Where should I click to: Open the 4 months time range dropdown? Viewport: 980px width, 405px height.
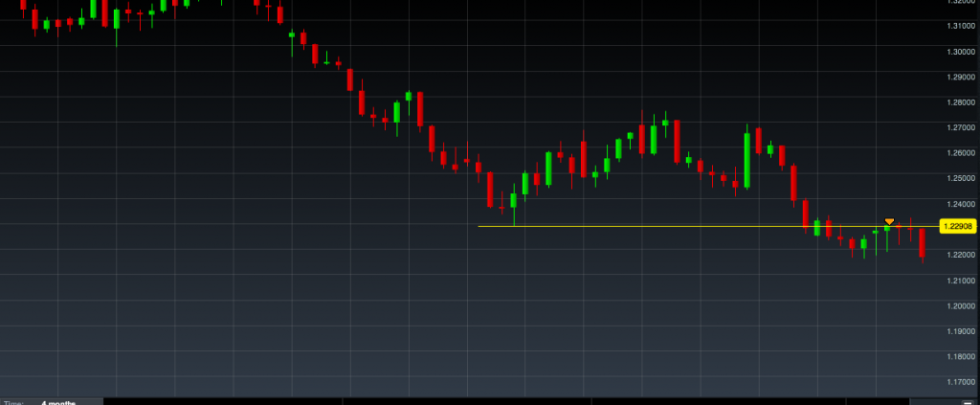point(59,402)
